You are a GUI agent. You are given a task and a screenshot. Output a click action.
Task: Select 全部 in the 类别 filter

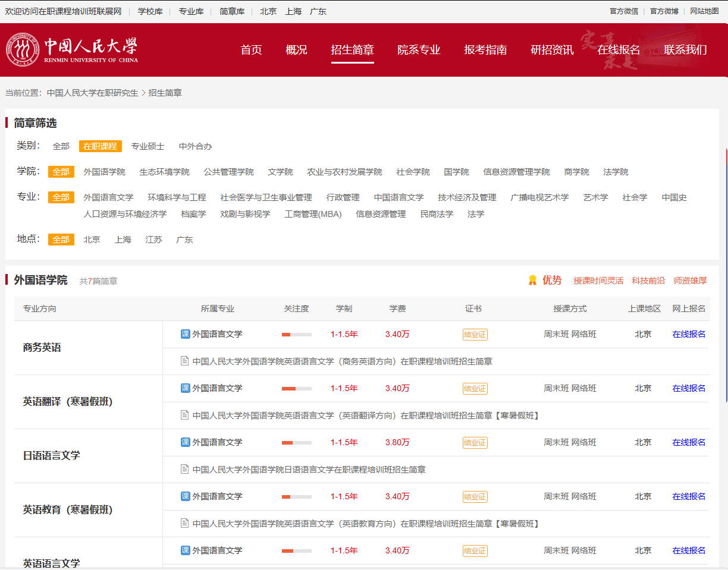click(61, 146)
